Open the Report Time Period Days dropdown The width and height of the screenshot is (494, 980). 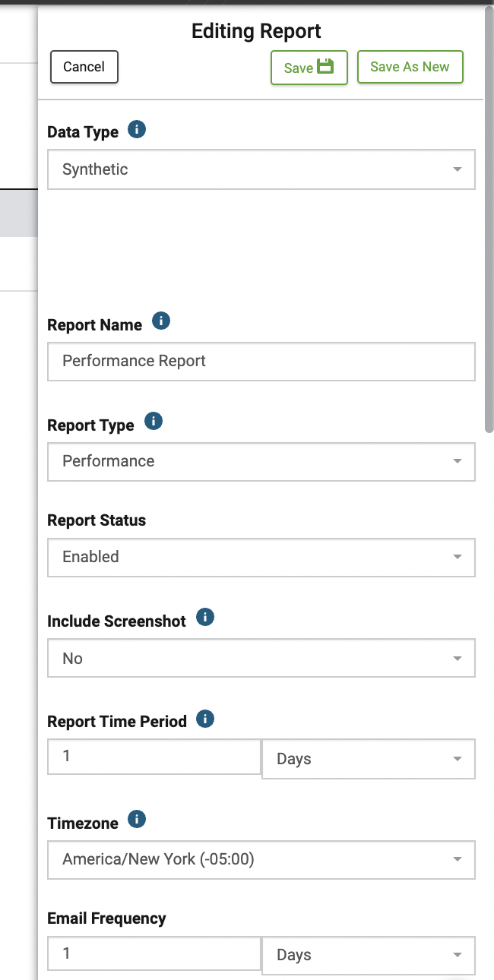(369, 759)
